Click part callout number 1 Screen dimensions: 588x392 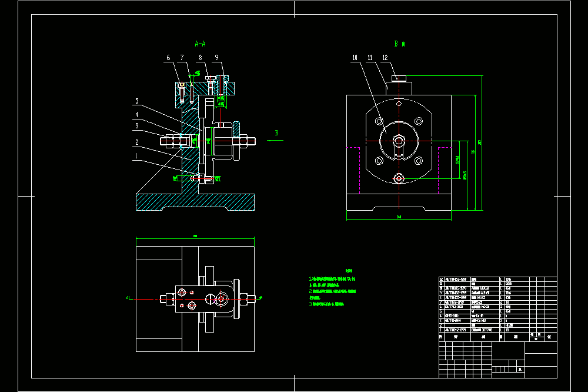click(x=136, y=156)
